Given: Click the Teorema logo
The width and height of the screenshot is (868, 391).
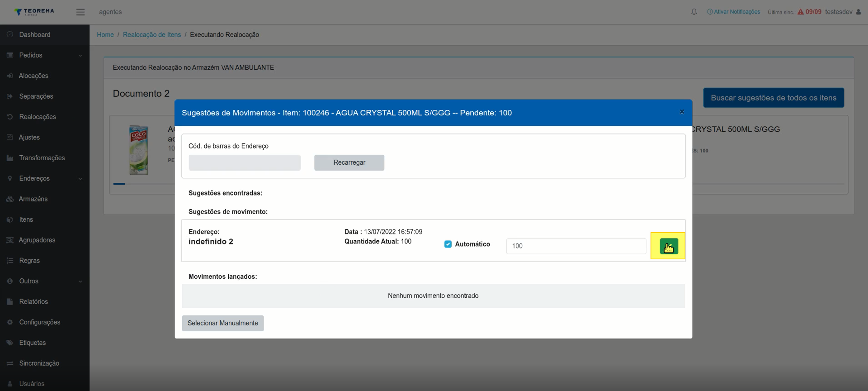Looking at the screenshot, I should coord(34,12).
